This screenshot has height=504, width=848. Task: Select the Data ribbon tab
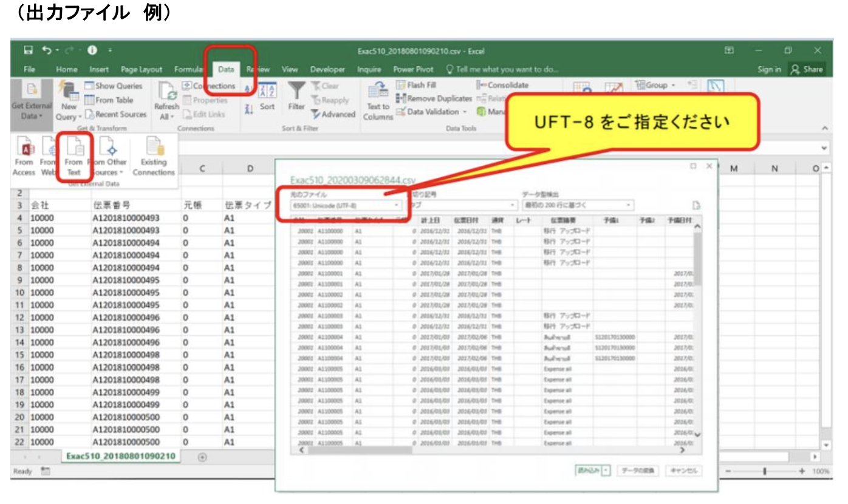click(226, 69)
